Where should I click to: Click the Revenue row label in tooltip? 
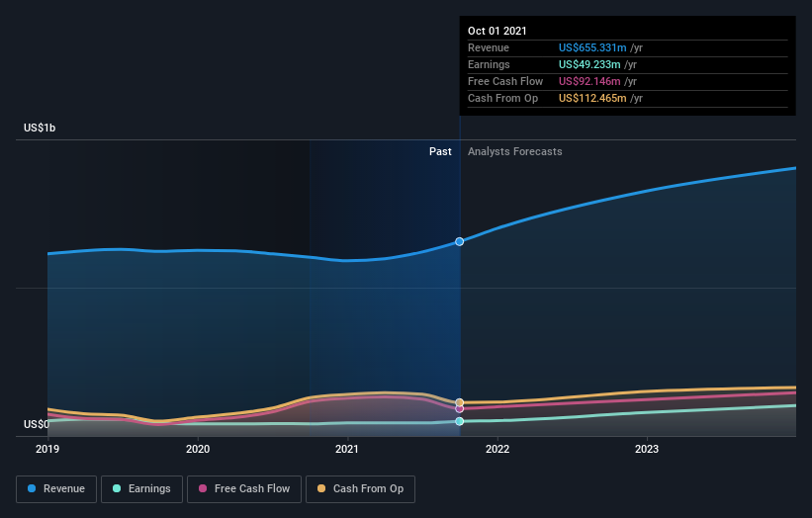tap(489, 47)
